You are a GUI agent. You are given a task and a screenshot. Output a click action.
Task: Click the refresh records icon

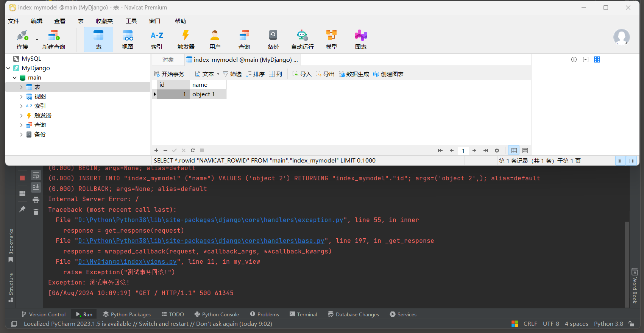(193, 150)
